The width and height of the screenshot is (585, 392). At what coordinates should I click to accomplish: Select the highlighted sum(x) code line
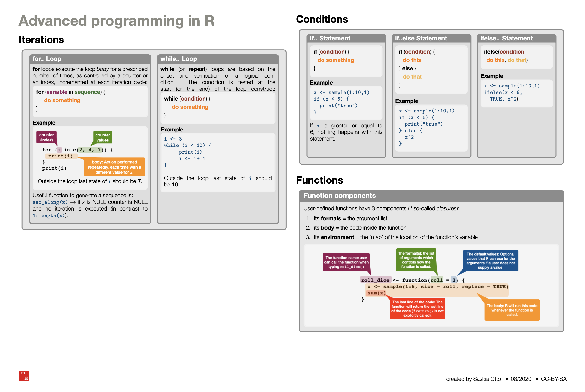pos(376,293)
